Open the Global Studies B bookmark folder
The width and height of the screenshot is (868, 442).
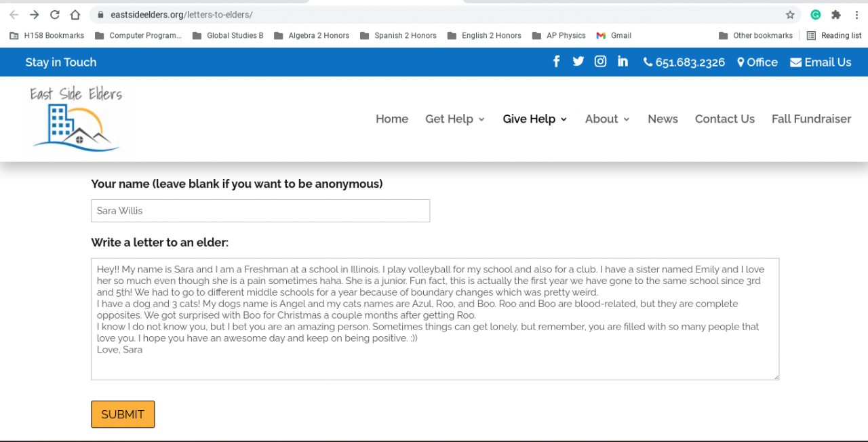pos(228,35)
